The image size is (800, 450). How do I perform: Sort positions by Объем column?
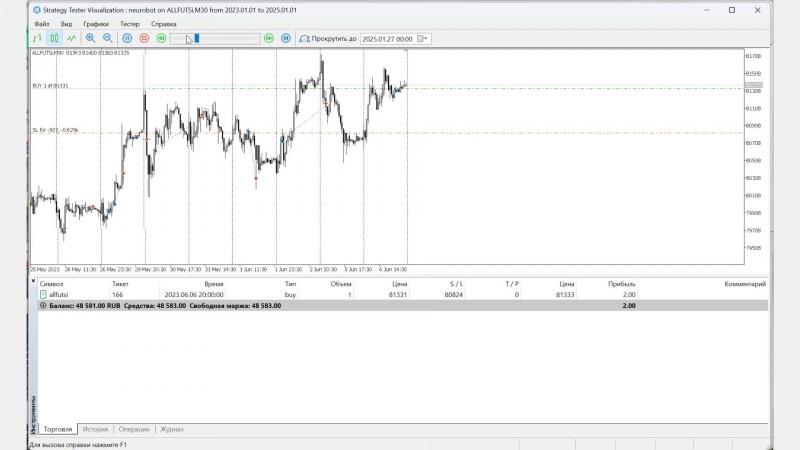coord(341,284)
